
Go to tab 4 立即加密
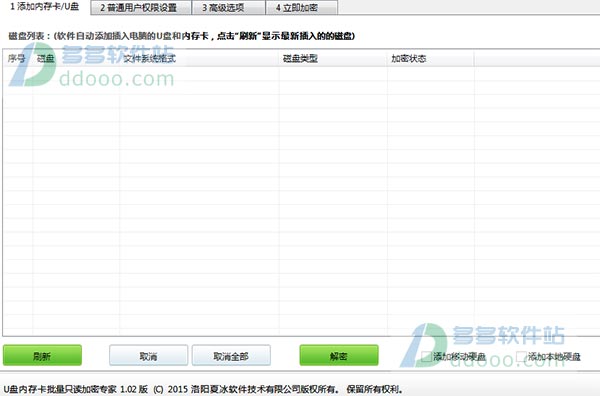(302, 8)
